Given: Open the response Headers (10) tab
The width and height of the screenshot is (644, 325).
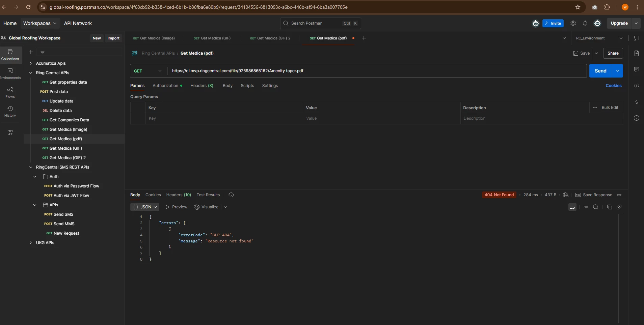Looking at the screenshot, I should (179, 195).
